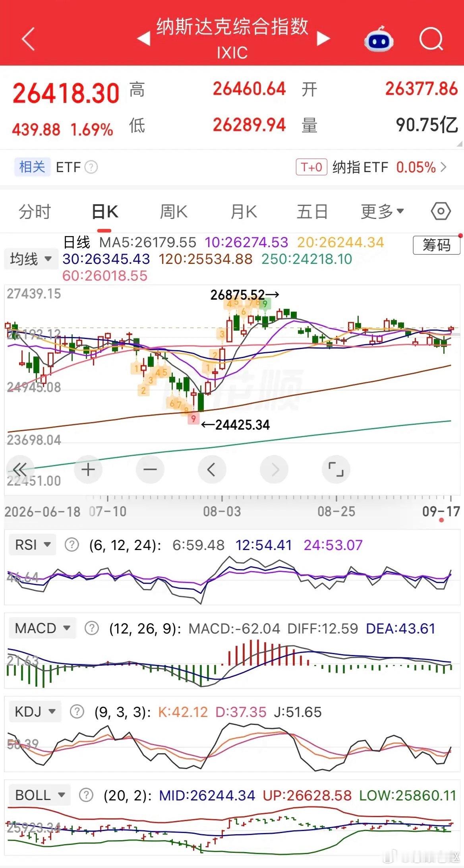
Task: Open KDJ help question mark
Action: point(77,711)
